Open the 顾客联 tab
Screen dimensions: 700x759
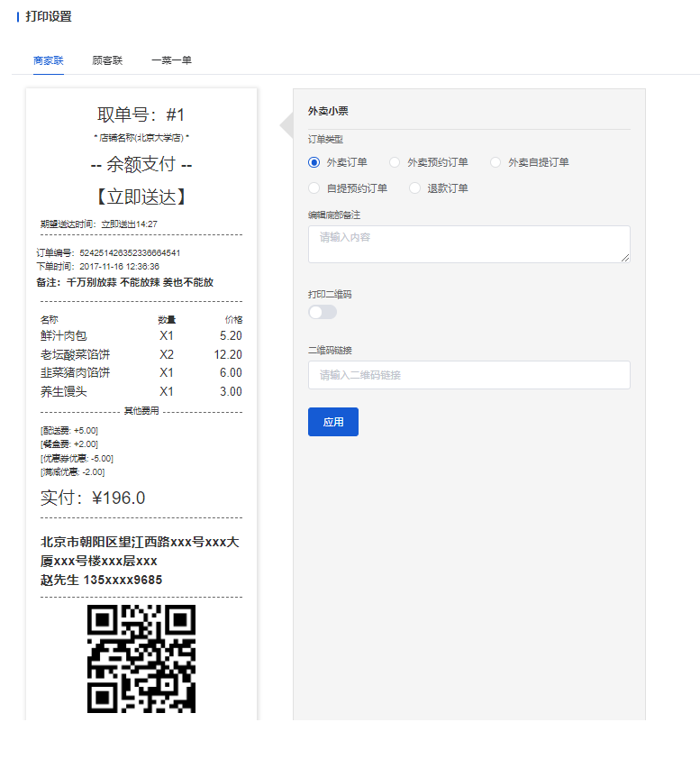[107, 60]
